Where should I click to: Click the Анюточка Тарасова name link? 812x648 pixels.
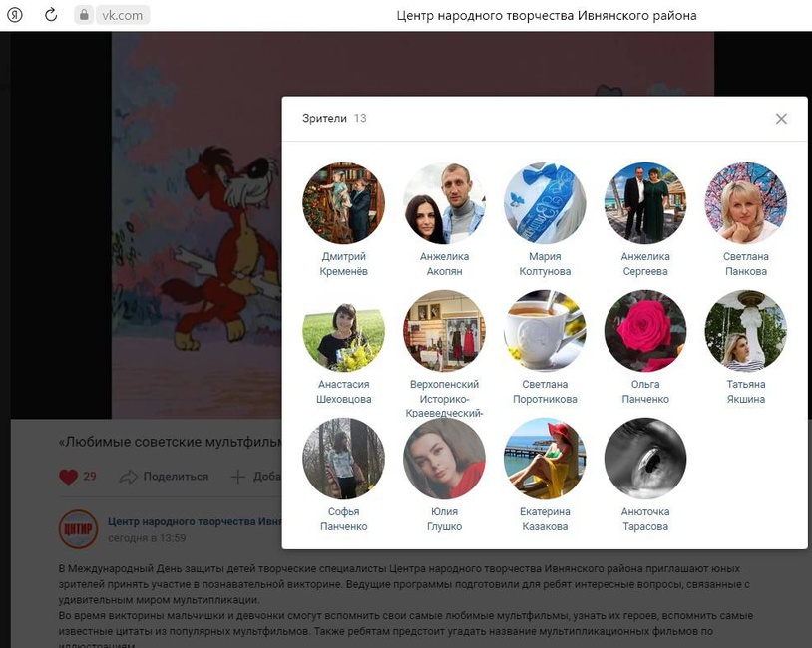point(645,519)
